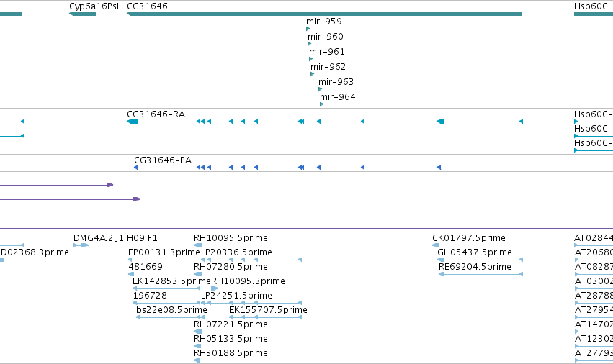Click the DMG4A.2_1.H09.F1 EST label
613x364 pixels.
click(115, 238)
